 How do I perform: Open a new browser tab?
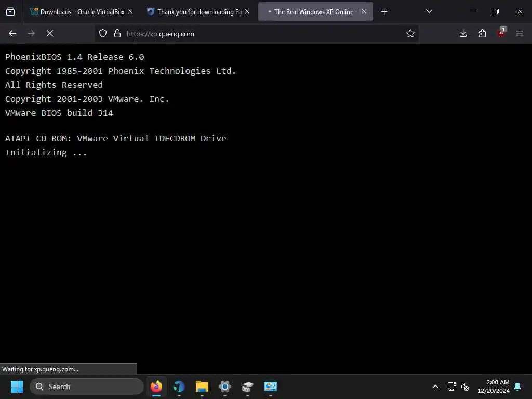tap(384, 12)
